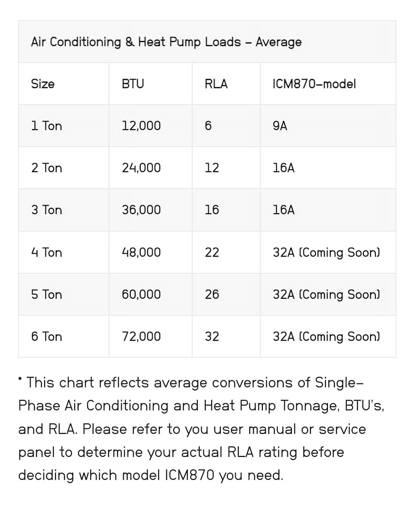Click the RLA value '12'

click(x=212, y=168)
